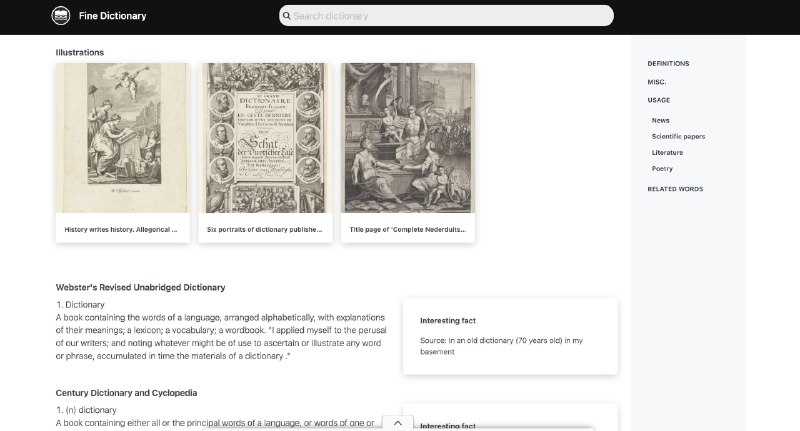Click the 'History writes history. Allegorical' caption
The image size is (800, 431).
point(120,230)
